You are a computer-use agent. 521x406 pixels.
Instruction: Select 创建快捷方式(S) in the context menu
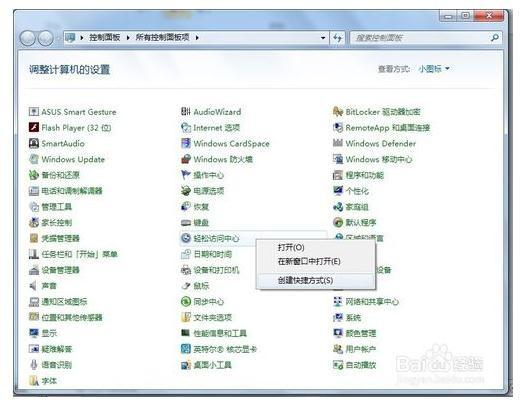click(305, 280)
